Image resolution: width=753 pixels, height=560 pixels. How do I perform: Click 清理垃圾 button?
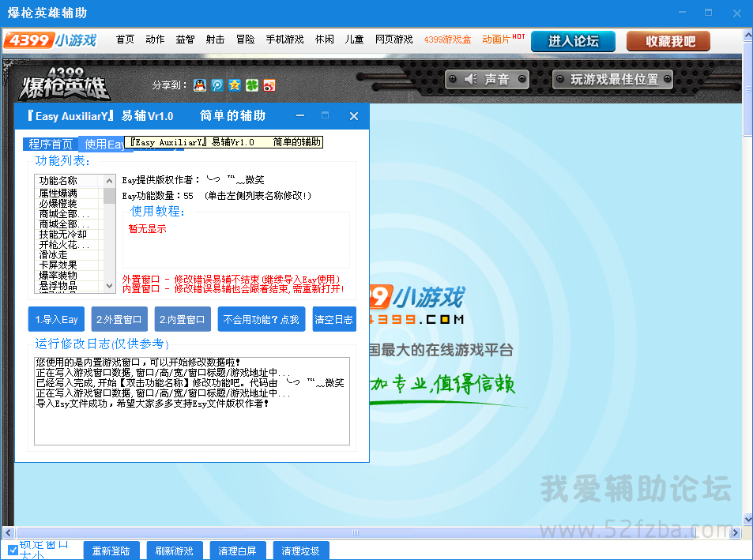[300, 551]
